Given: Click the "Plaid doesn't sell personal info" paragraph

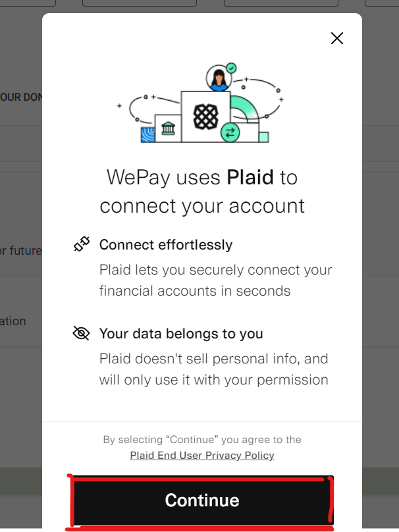Looking at the screenshot, I should 213,369.
